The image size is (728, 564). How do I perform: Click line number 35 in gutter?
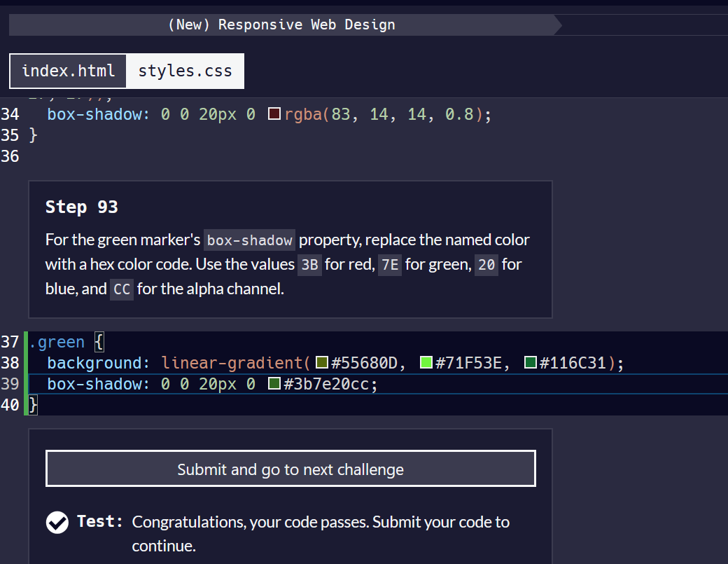[x=10, y=135]
